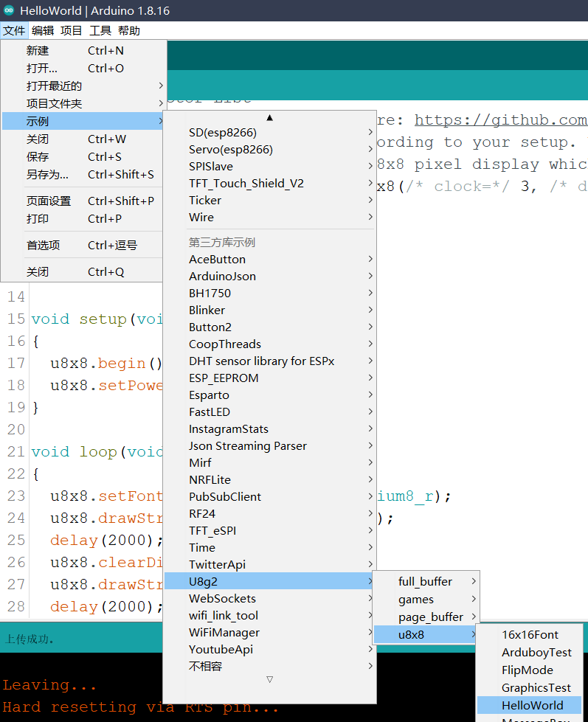Open BH1750 examples submenu
The height and width of the screenshot is (722, 588).
pos(270,294)
